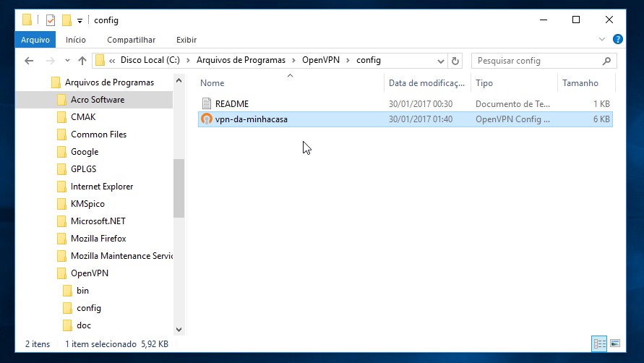Navigate to OpenVPN breadcrumb in address bar
This screenshot has height=363, width=644.
click(x=321, y=60)
